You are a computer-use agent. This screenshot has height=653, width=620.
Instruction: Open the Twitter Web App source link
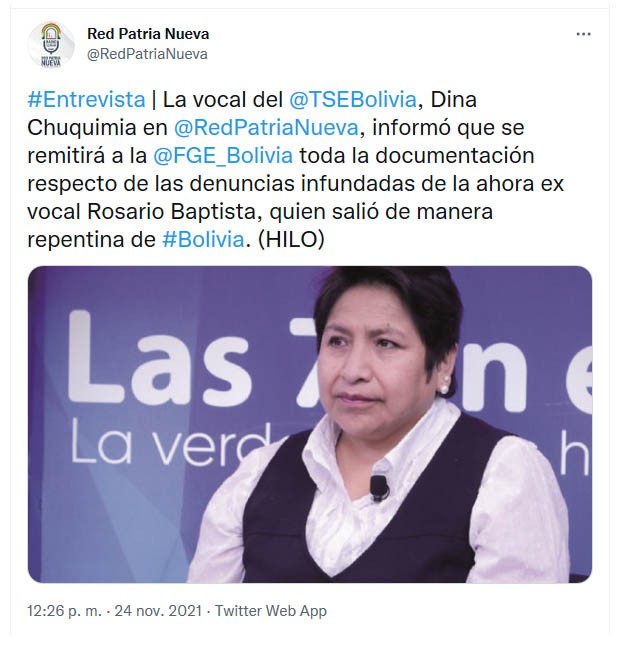(271, 611)
